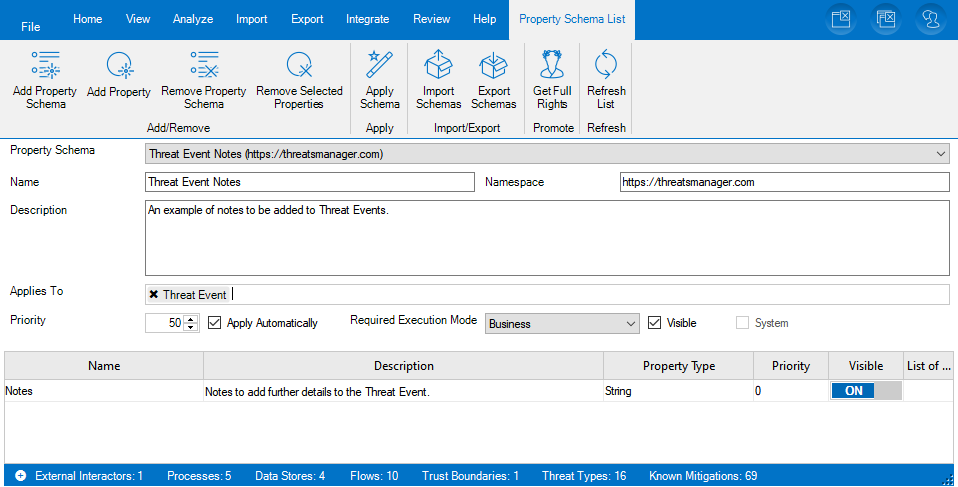Switch to the Analyze ribbon tab
This screenshot has width=958, height=487.
[192, 19]
